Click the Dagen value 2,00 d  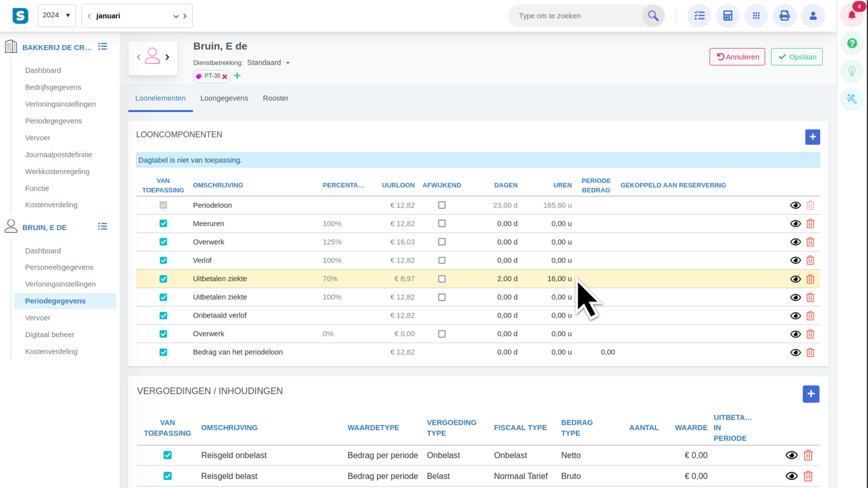click(507, 279)
